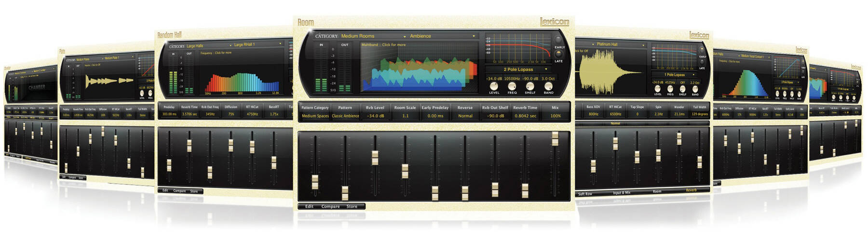Click the RT HiCut value 4750Hz in Random Hall
Viewport: 868px width, 242px height.
tap(253, 114)
